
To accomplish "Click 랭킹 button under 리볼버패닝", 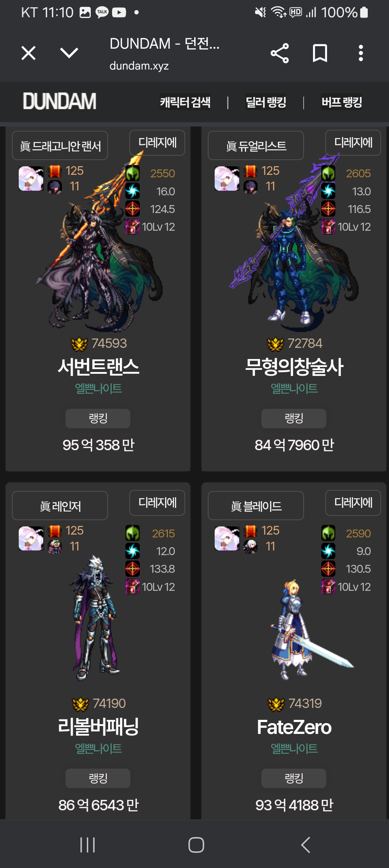I will coord(98,778).
